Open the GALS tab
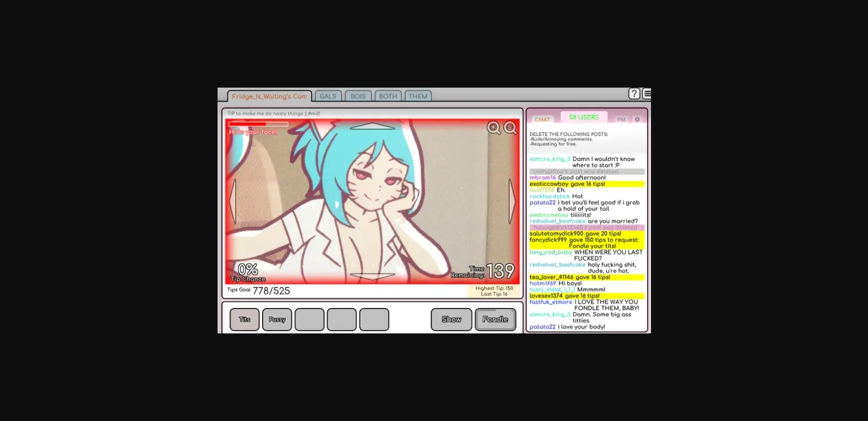The height and width of the screenshot is (421, 868). click(x=328, y=96)
